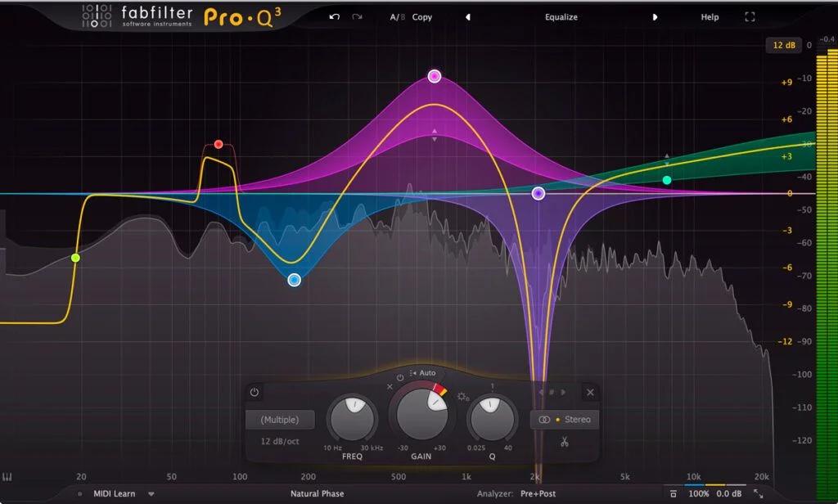This screenshot has height=504, width=838.
Task: Toggle A/B state comparison
Action: coord(396,17)
